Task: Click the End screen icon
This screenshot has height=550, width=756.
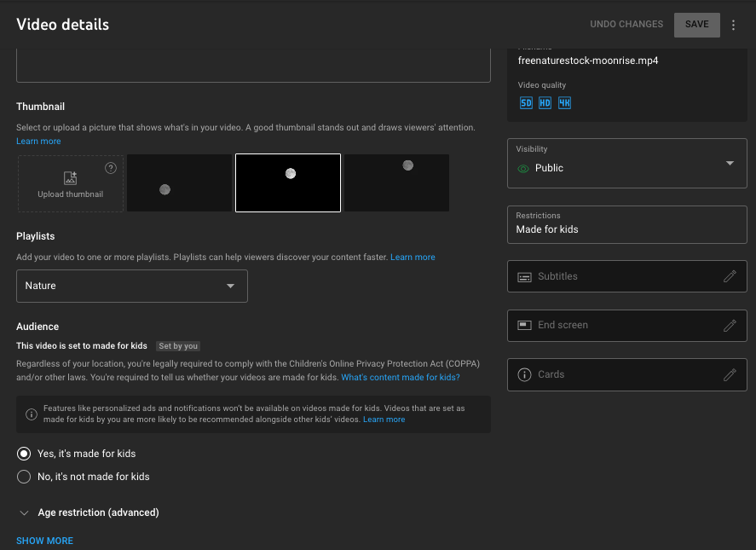Action: pos(524,325)
